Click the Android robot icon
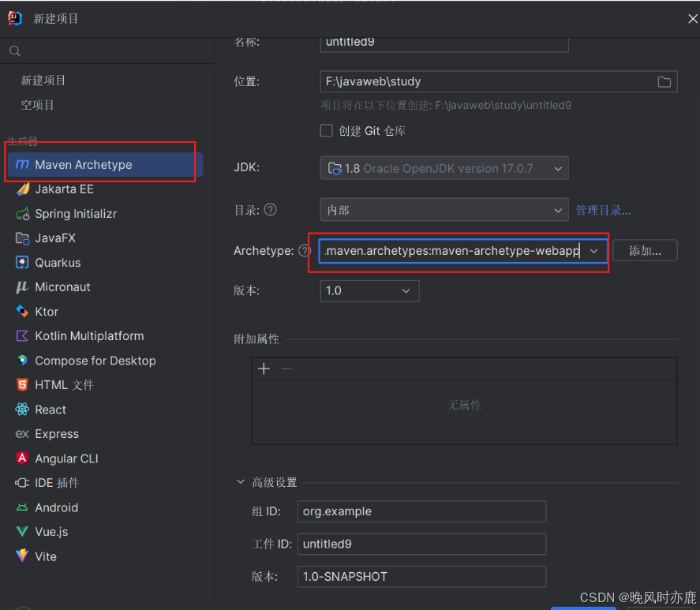This screenshot has width=700, height=610. [22, 507]
